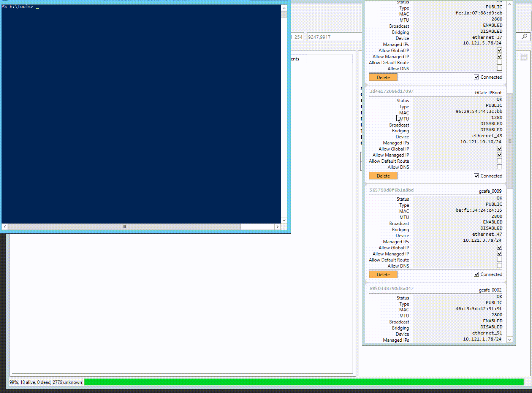The image size is (532, 393).
Task: Click the 9247,9917 port input field
Action: pos(334,37)
